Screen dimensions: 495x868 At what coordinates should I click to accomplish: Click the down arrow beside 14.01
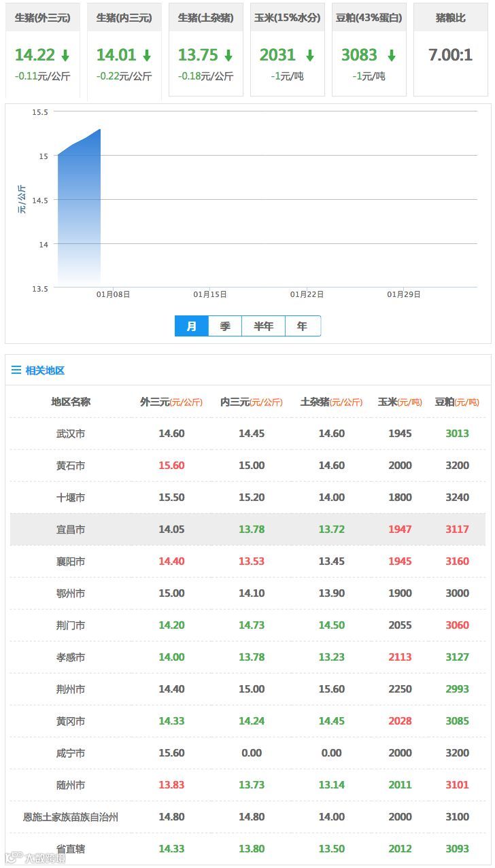[x=147, y=55]
